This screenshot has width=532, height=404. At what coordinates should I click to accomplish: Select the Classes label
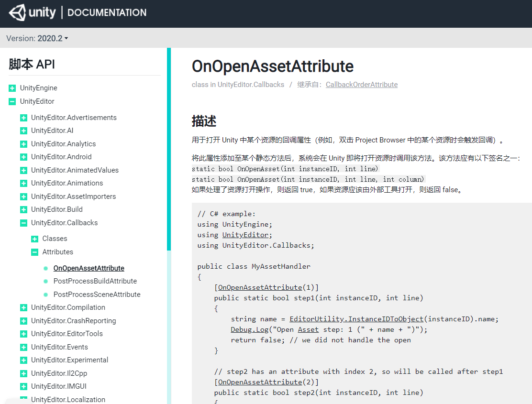pos(55,239)
